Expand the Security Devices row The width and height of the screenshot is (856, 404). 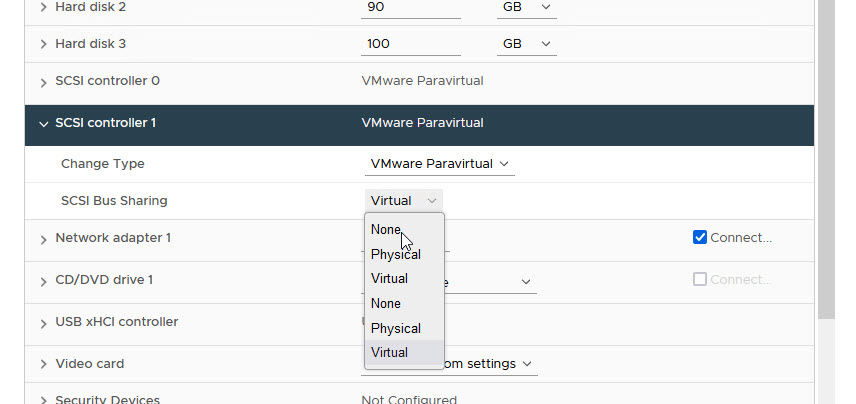(43, 400)
